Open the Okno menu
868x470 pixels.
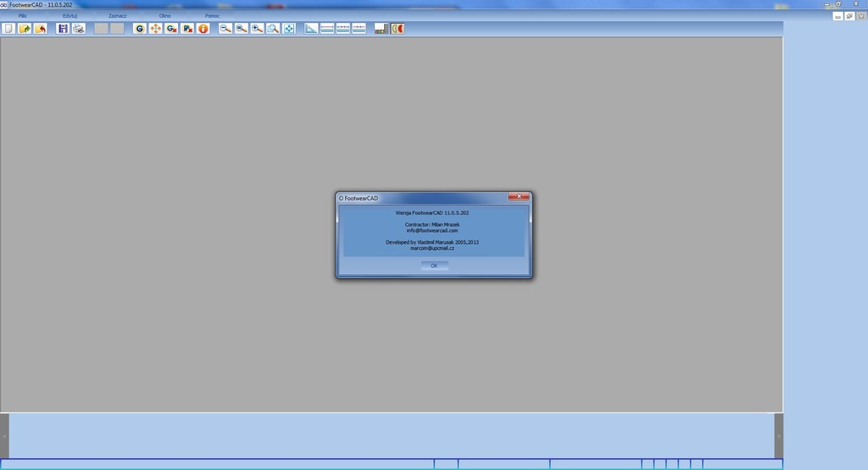coord(165,16)
